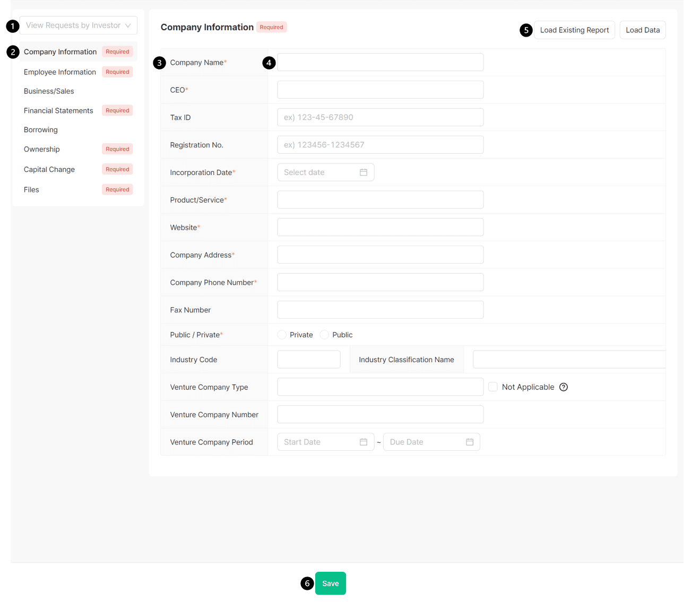Click the Save button
This screenshot has height=602, width=700.
330,583
